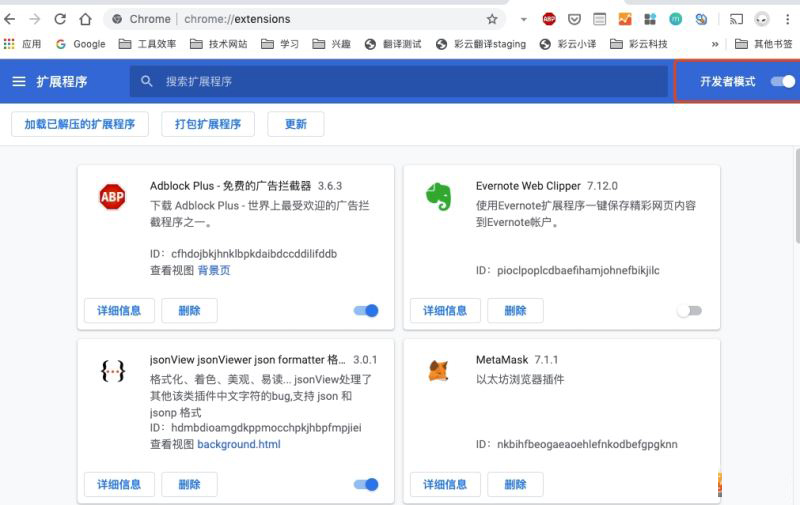The height and width of the screenshot is (505, 800).
Task: Click the orange chart extension icon
Action: tap(625, 19)
